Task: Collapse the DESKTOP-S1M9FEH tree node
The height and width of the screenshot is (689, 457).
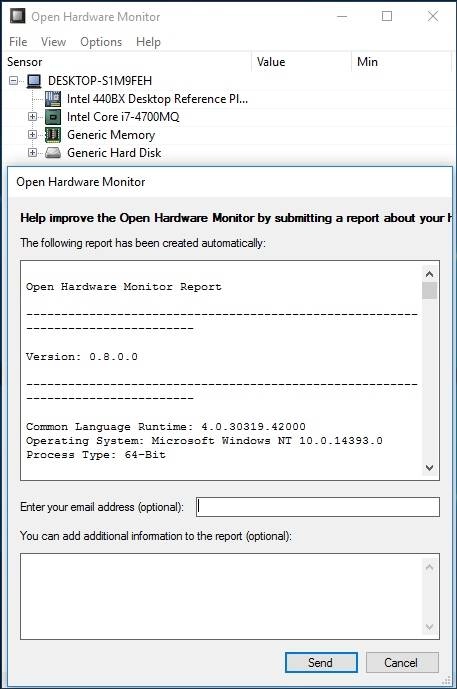Action: click(14, 81)
